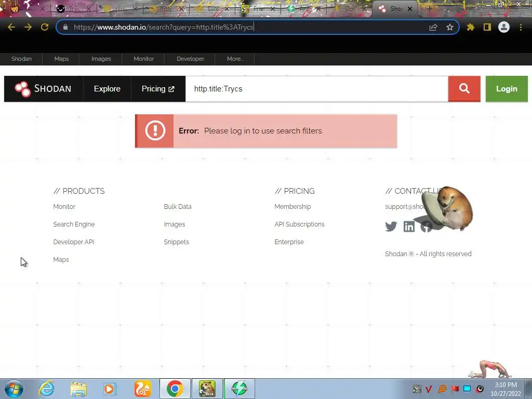
Task: Go back with the browser back arrow
Action: pos(11,27)
